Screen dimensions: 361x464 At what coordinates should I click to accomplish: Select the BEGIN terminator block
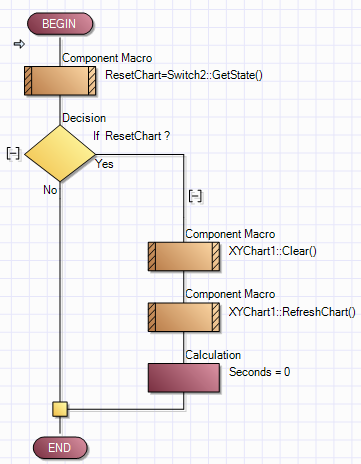(60, 24)
